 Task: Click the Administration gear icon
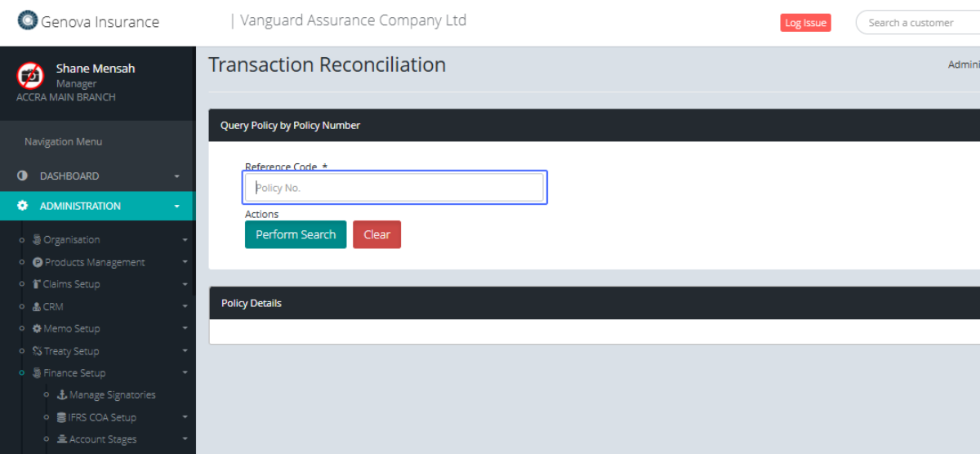click(x=22, y=206)
